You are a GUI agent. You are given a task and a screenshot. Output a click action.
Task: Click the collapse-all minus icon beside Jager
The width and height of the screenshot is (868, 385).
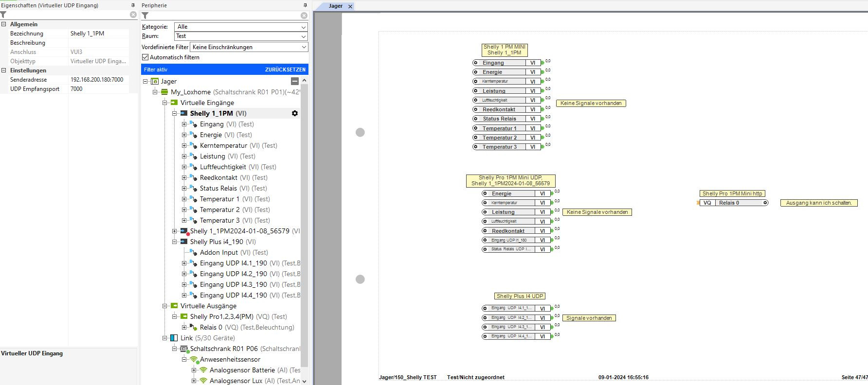tap(294, 81)
